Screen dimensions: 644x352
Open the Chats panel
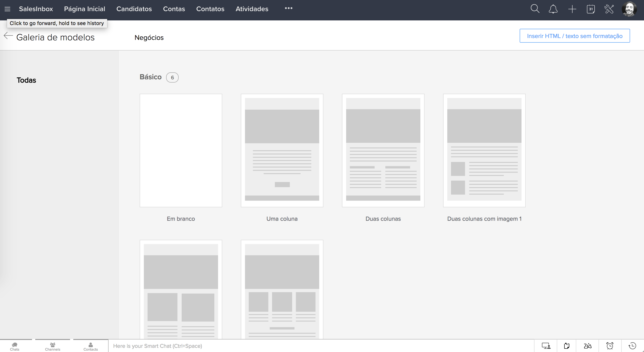point(15,346)
